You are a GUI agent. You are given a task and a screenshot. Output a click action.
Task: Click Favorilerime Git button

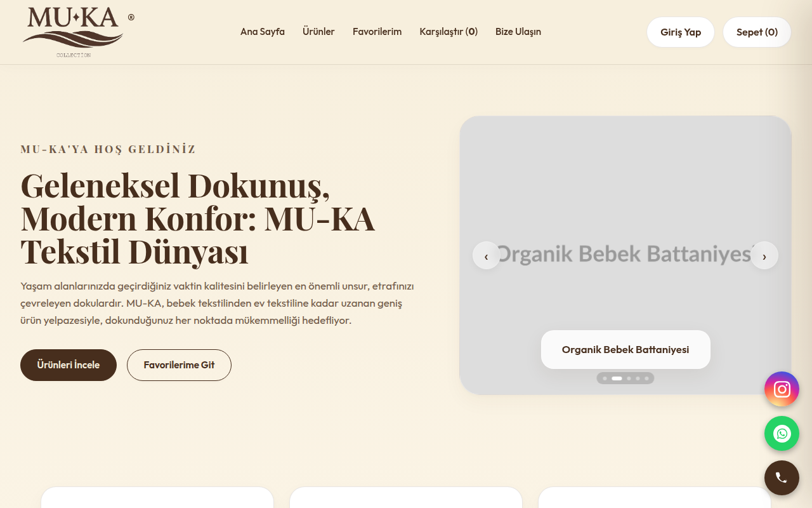(x=179, y=365)
